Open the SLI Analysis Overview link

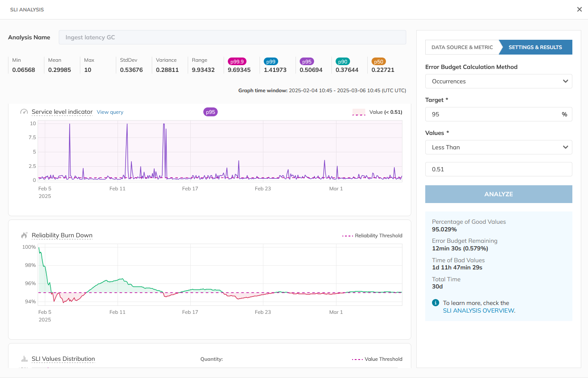pyautogui.click(x=479, y=310)
